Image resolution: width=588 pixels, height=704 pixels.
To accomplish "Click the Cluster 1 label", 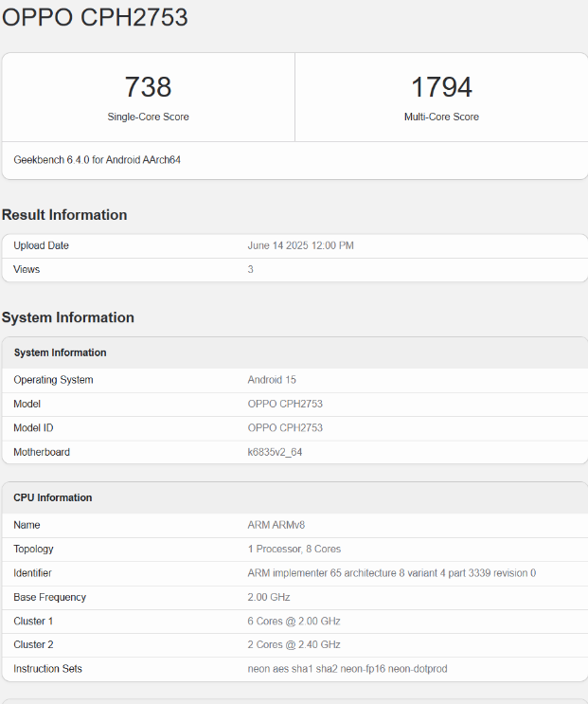I will [33, 622].
